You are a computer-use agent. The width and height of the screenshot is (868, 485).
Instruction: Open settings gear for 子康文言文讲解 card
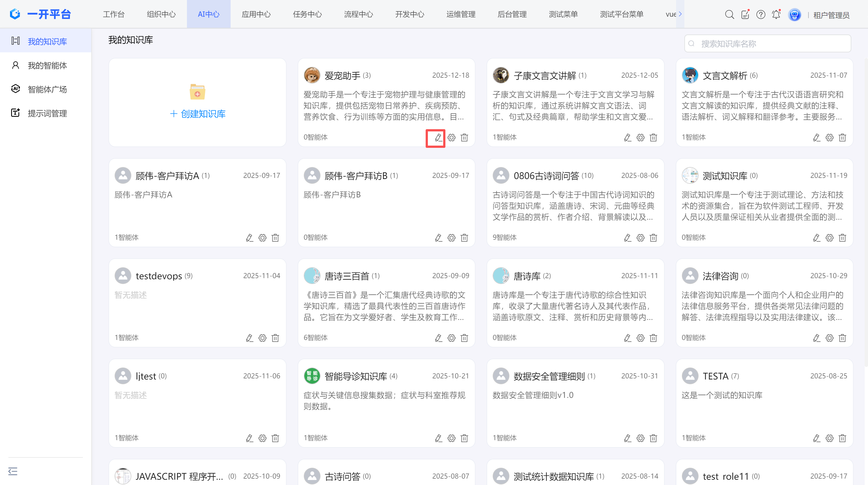640,138
